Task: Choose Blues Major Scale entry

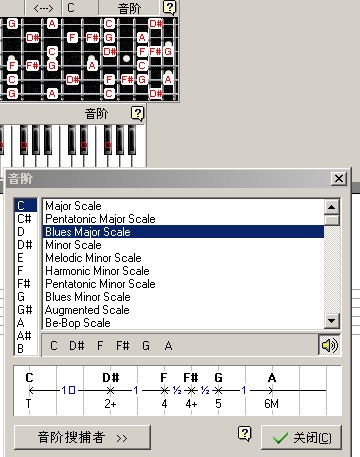Action: click(183, 232)
